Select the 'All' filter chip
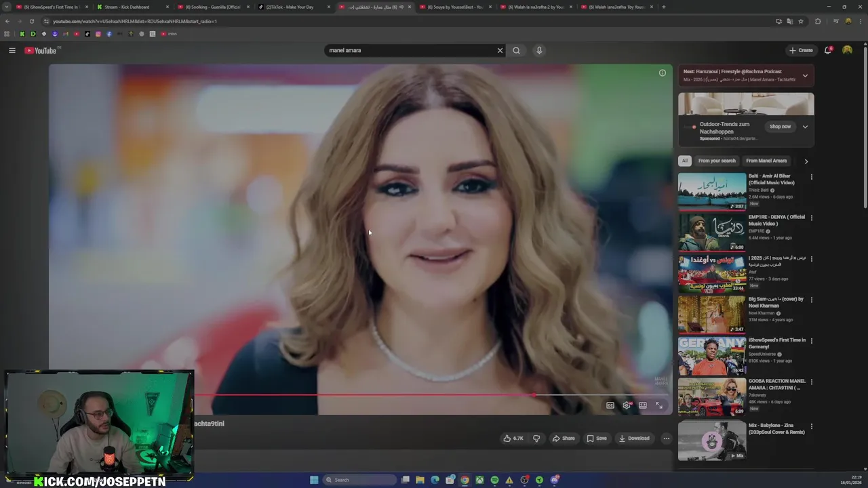Screen dimensions: 868x488 pyautogui.click(x=685, y=161)
